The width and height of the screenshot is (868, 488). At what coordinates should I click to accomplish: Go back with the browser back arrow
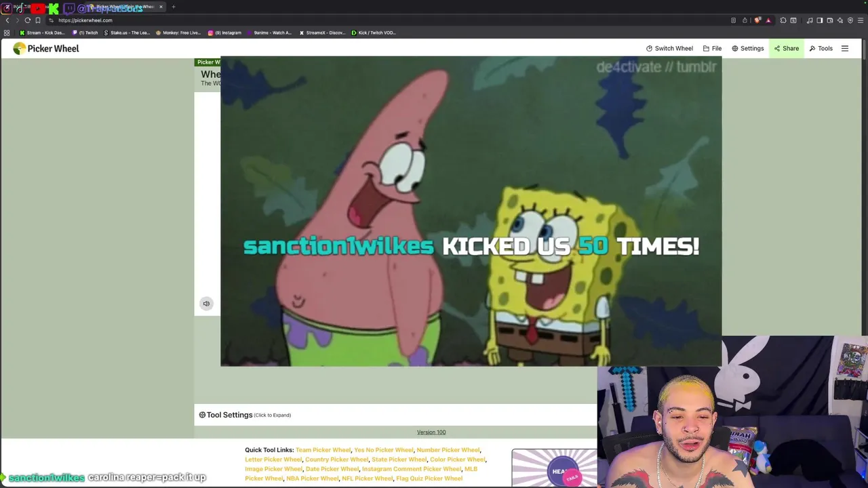point(7,20)
